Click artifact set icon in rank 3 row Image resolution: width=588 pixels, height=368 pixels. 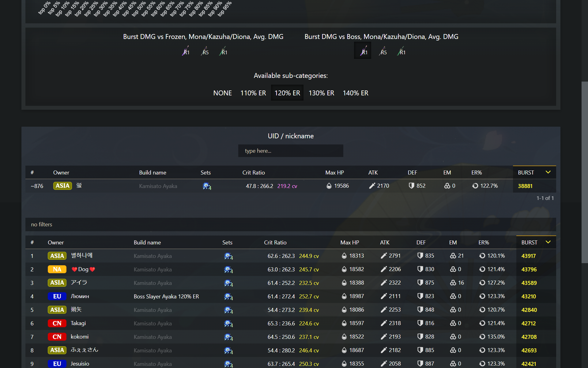(x=228, y=283)
